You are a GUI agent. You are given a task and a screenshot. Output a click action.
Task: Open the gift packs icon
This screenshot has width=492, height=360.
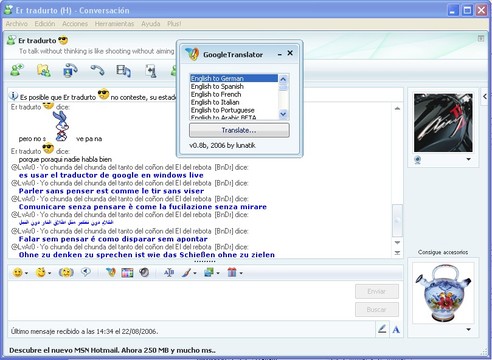[232, 273]
